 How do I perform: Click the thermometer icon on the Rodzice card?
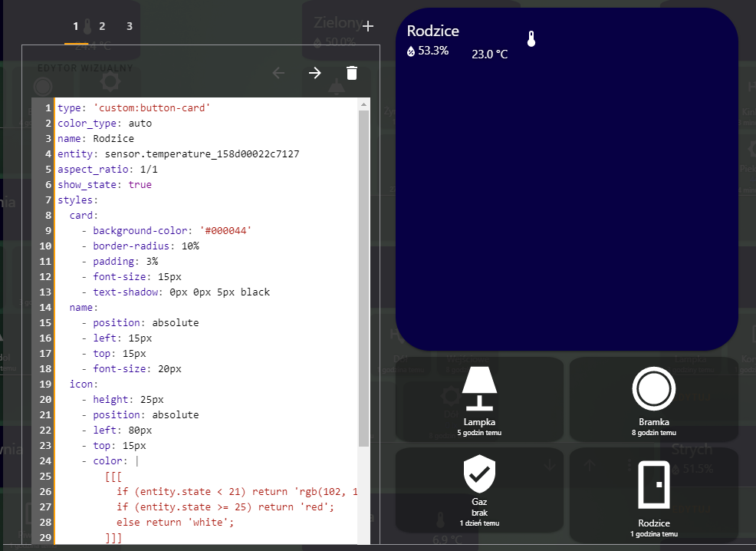pos(531,38)
